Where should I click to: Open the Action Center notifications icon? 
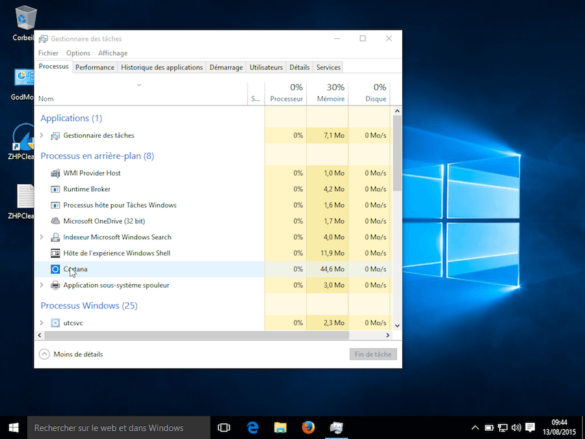[530, 428]
